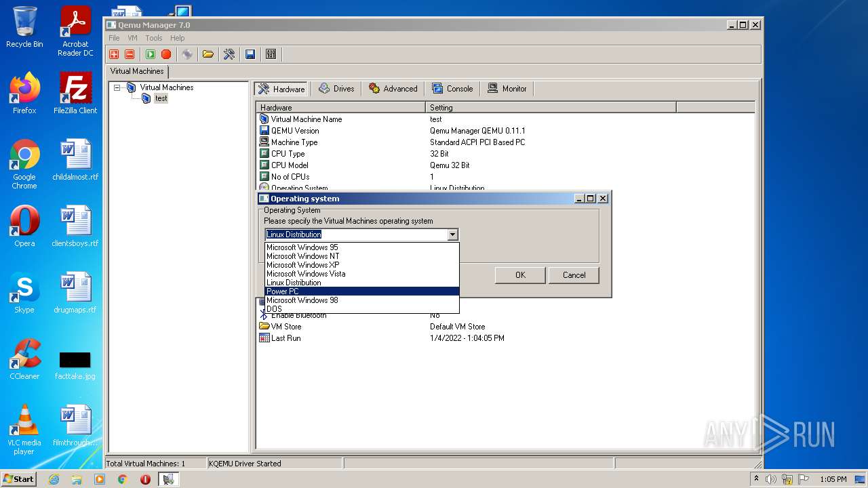Click the calendar icon beside Last Run
The image size is (868, 488).
(x=264, y=338)
